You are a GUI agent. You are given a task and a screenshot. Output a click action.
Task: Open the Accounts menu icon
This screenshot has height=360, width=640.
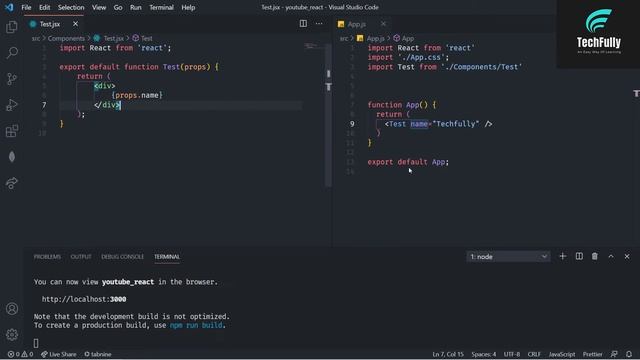click(x=12, y=309)
